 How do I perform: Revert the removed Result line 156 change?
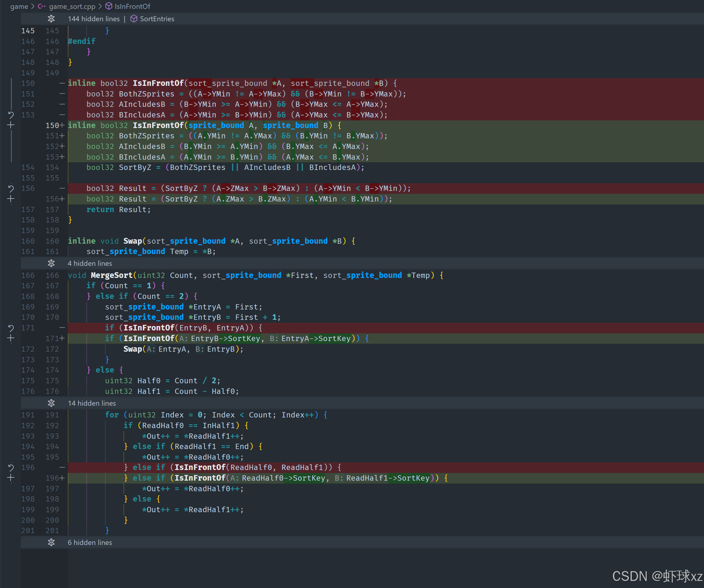pos(11,189)
